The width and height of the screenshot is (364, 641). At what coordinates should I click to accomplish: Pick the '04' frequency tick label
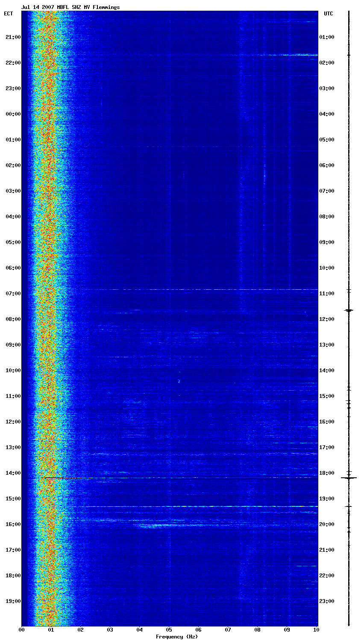coord(140,630)
